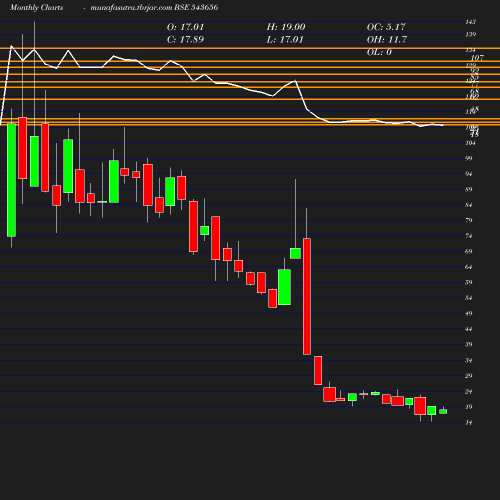500x500 pixels.
Task: Click the 84 price axis label
Action: tap(469, 205)
